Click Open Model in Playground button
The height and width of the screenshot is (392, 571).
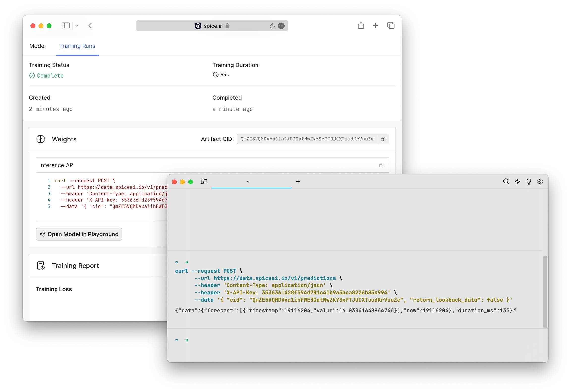click(79, 234)
